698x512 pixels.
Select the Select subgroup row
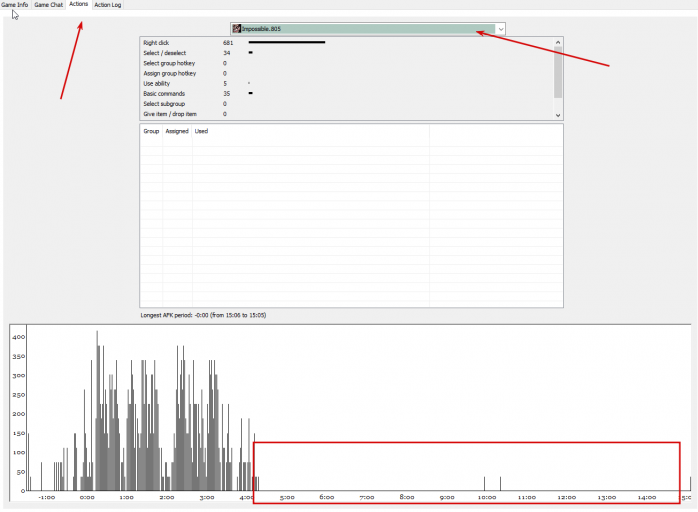click(x=346, y=104)
